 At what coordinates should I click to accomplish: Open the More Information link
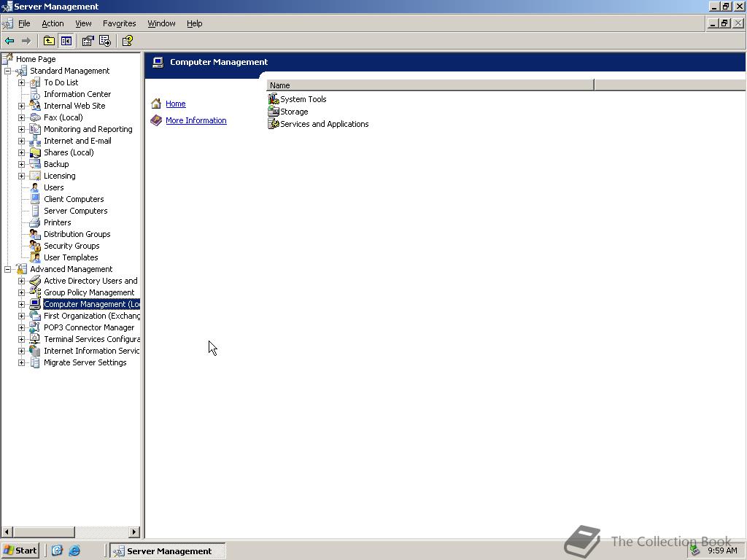coord(196,120)
